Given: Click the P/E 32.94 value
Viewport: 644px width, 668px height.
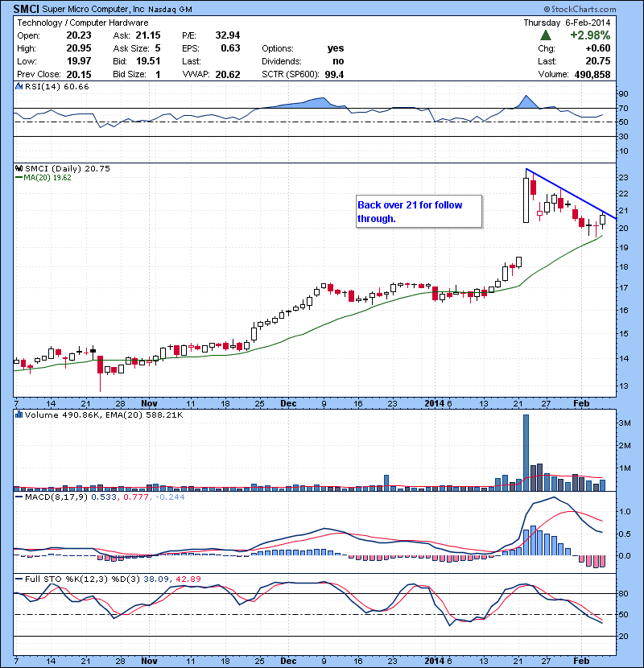Looking at the screenshot, I should click(228, 35).
